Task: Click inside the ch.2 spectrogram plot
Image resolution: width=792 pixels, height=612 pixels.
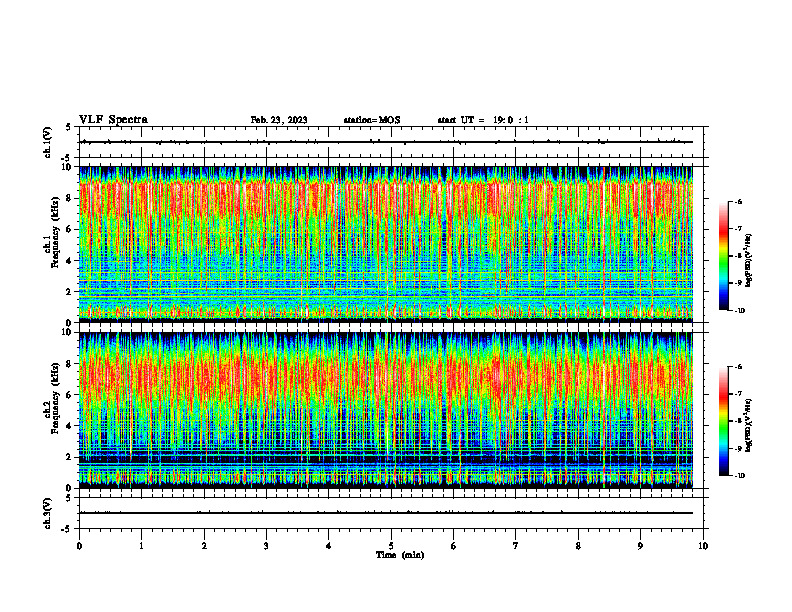Action: 386,410
